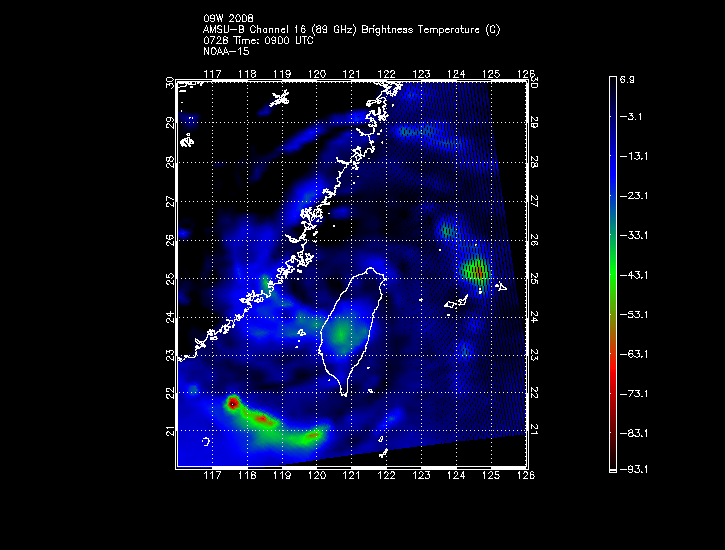Click the top-axis longitude label 120

tap(317, 74)
